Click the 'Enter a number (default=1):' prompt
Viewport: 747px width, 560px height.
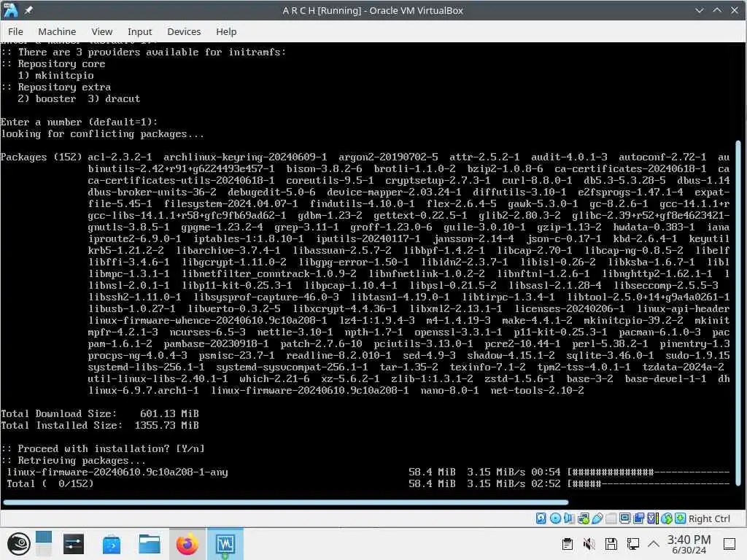[x=79, y=122]
